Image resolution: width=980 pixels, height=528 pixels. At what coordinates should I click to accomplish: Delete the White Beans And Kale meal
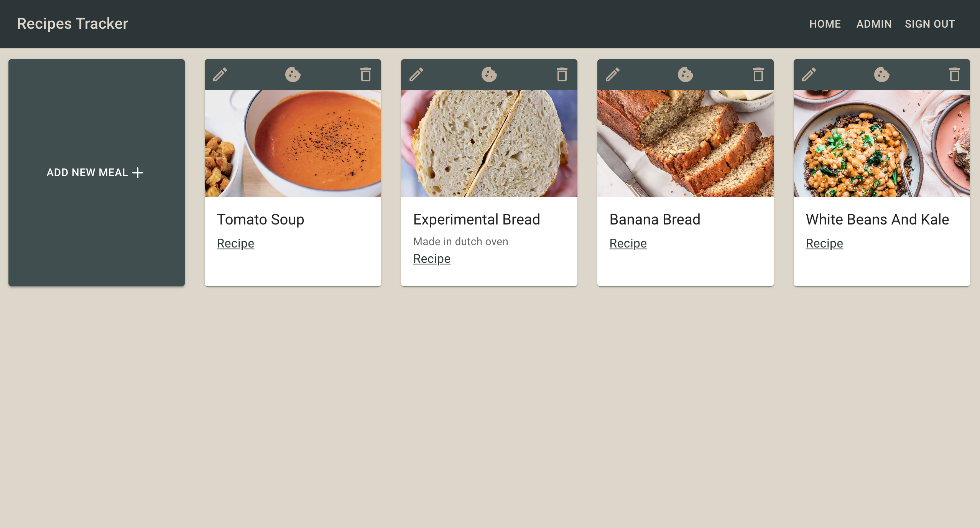click(x=954, y=74)
